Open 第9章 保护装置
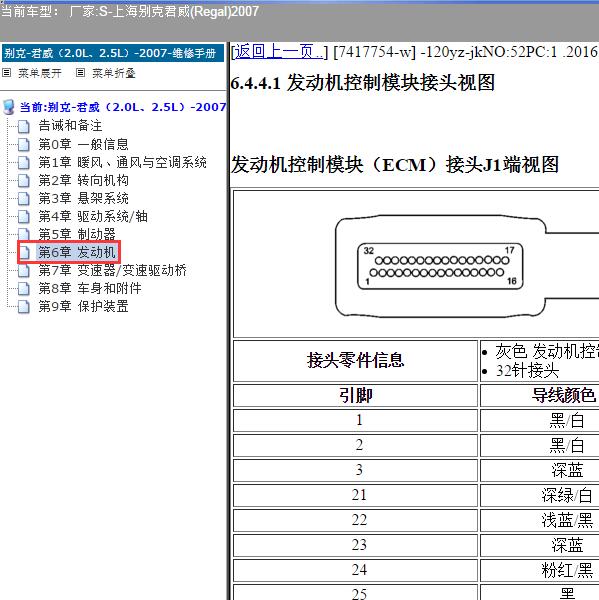 (x=83, y=306)
